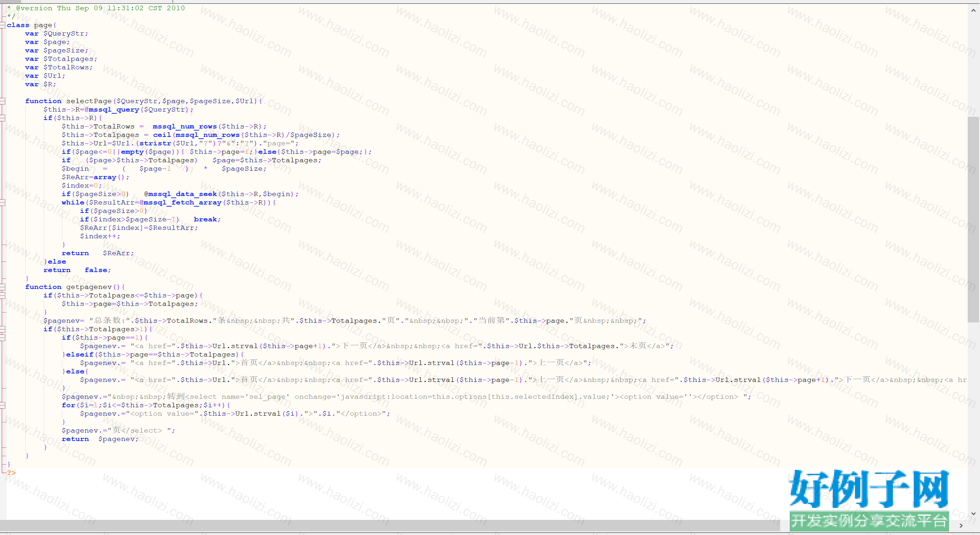
Task: Click the vertical scrollbar down arrow
Action: [974, 514]
